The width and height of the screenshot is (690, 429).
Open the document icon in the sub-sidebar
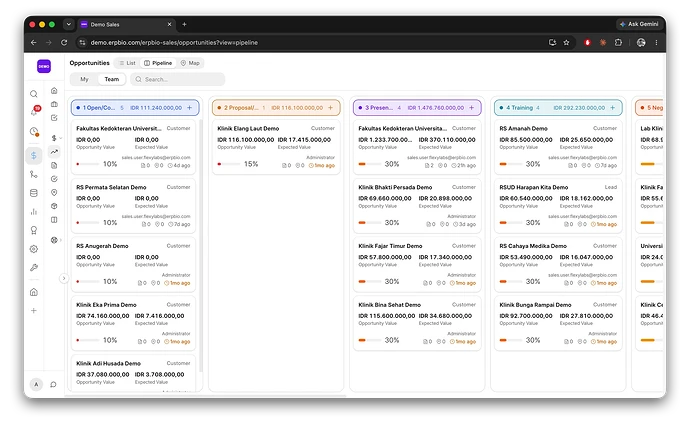(x=54, y=165)
